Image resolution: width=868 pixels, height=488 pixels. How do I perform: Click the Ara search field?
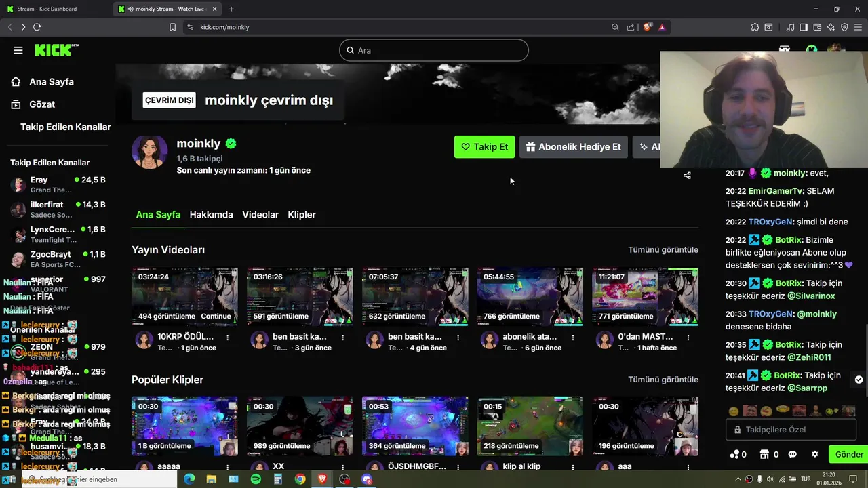coord(433,50)
